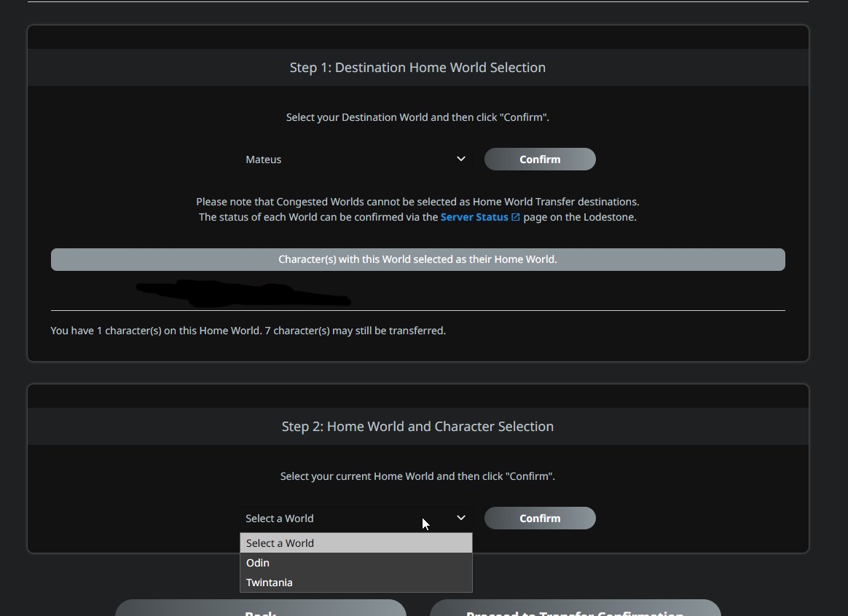This screenshot has height=616, width=848.
Task: Confirm the Mateus destination world selection
Action: click(x=540, y=159)
